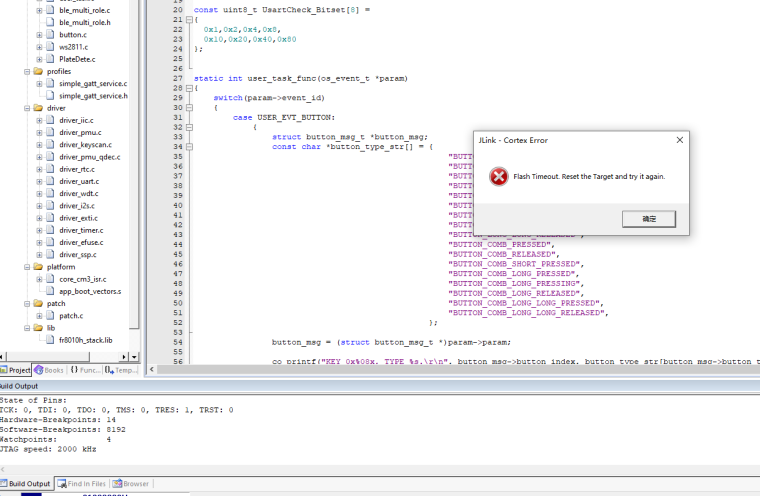Image resolution: width=760 pixels, height=496 pixels.
Task: Click the driver folder icon
Action: pos(37,108)
